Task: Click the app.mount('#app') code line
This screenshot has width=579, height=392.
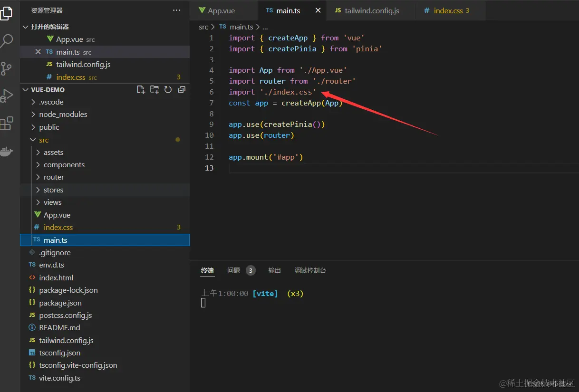Action: pos(266,157)
